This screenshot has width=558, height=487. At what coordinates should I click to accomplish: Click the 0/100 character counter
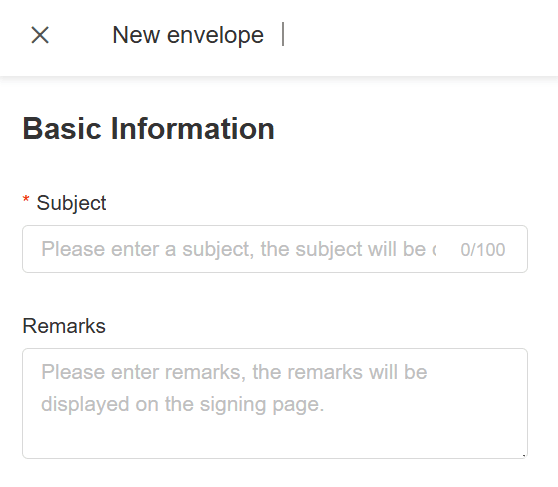483,250
